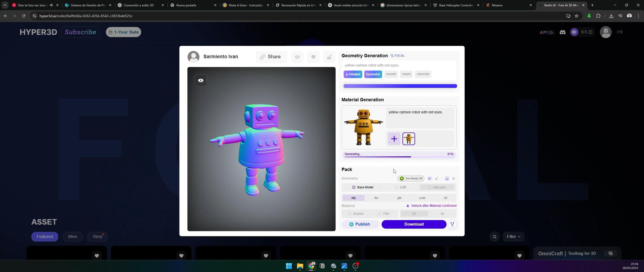Switch to the Mine asset tab

(72, 237)
